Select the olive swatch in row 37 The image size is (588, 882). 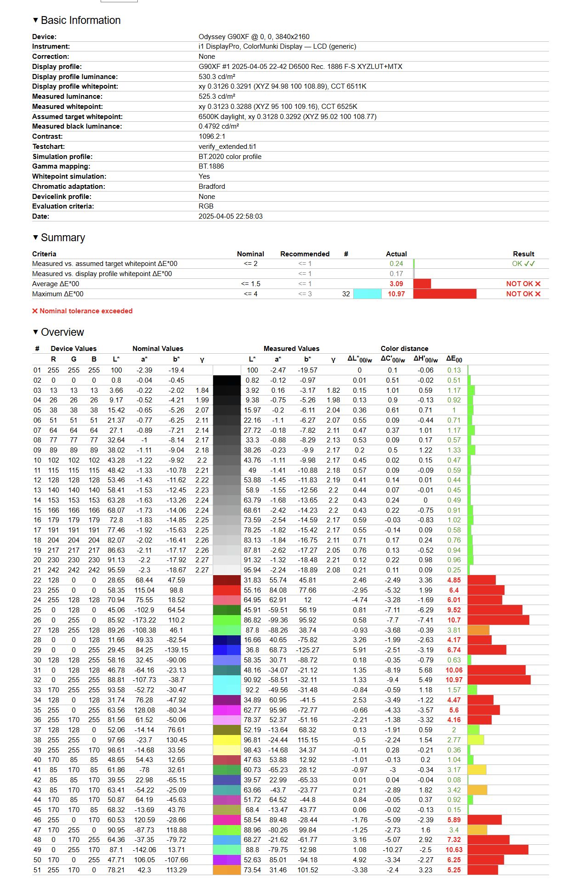[227, 730]
